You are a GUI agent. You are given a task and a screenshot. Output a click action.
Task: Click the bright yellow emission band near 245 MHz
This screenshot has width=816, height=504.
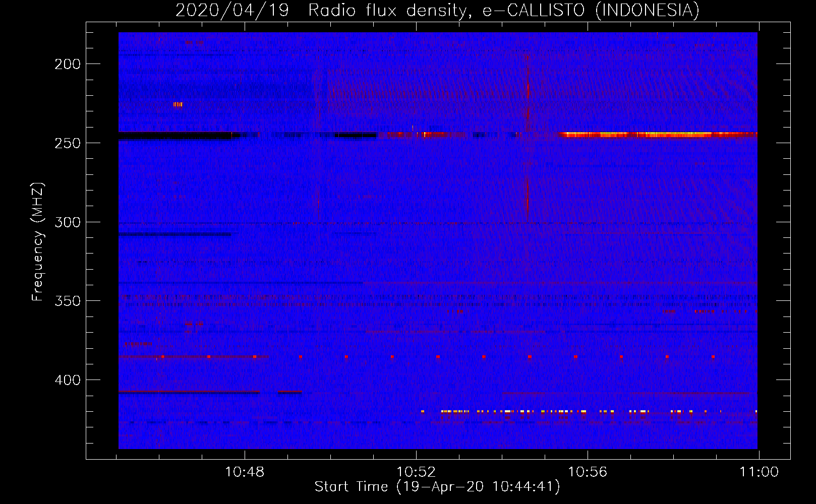click(x=658, y=135)
